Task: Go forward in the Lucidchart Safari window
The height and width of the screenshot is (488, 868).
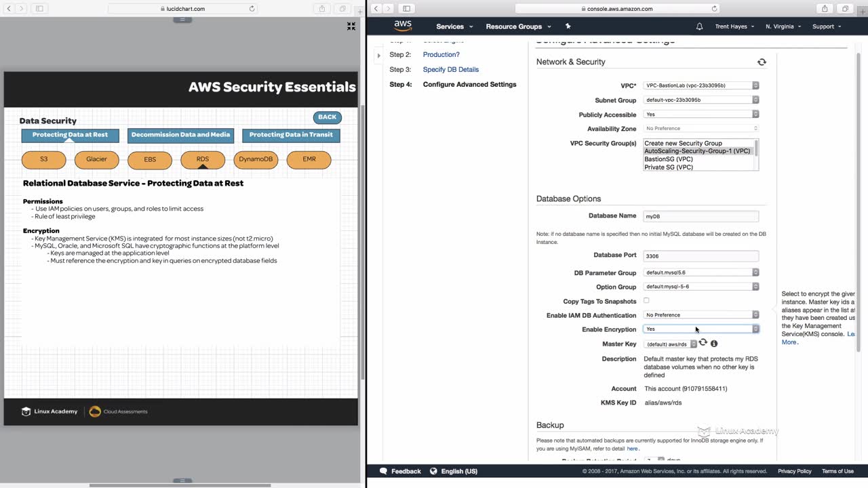Action: pyautogui.click(x=22, y=9)
